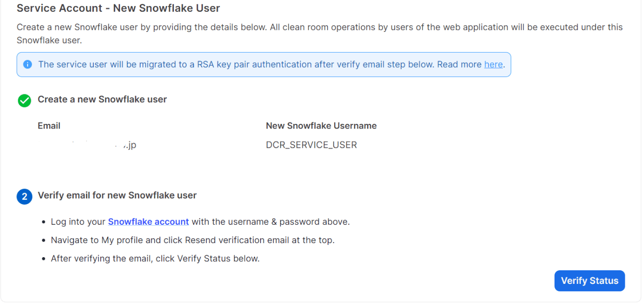The width and height of the screenshot is (644, 305).
Task: Click the 'Email' field label
Action: point(49,125)
